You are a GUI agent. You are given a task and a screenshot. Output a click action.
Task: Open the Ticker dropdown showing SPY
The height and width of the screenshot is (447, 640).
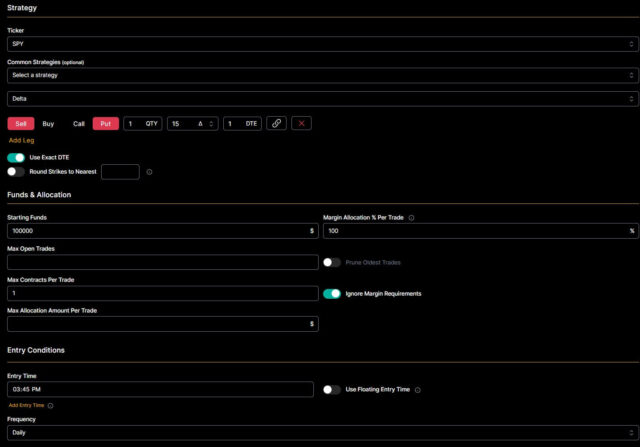tap(320, 44)
